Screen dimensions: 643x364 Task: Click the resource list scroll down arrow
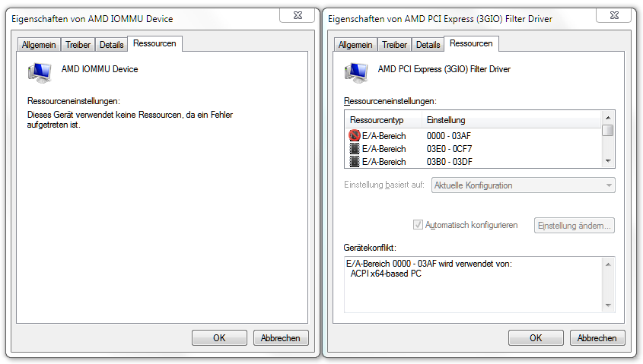tap(608, 161)
